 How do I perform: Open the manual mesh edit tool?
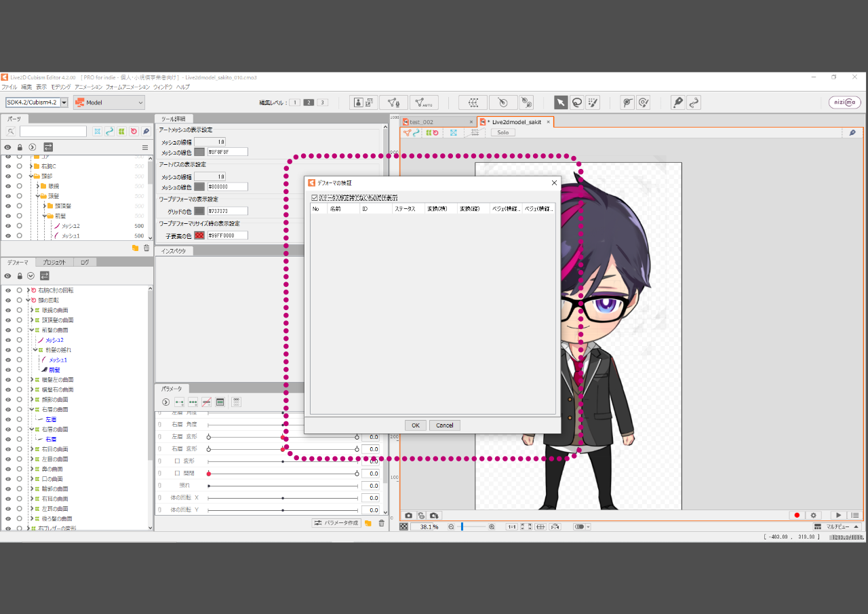[x=393, y=102]
